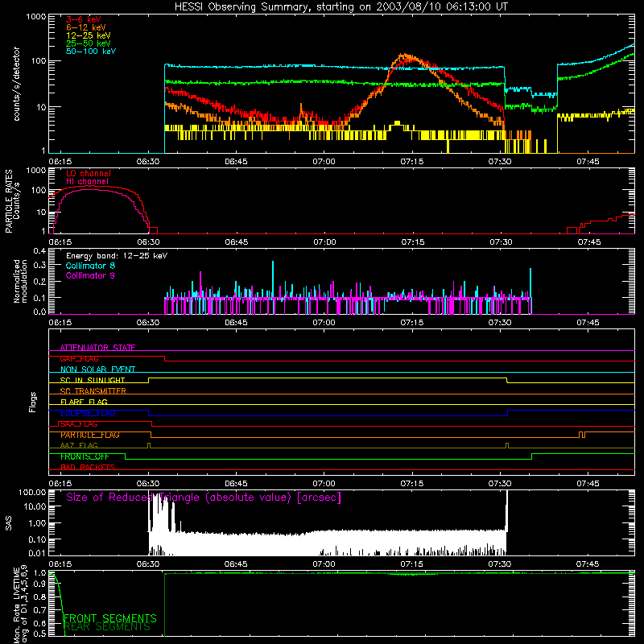Select the red 3-6 keV legend label
Viewport: 644px width, 644px height.
point(83,19)
